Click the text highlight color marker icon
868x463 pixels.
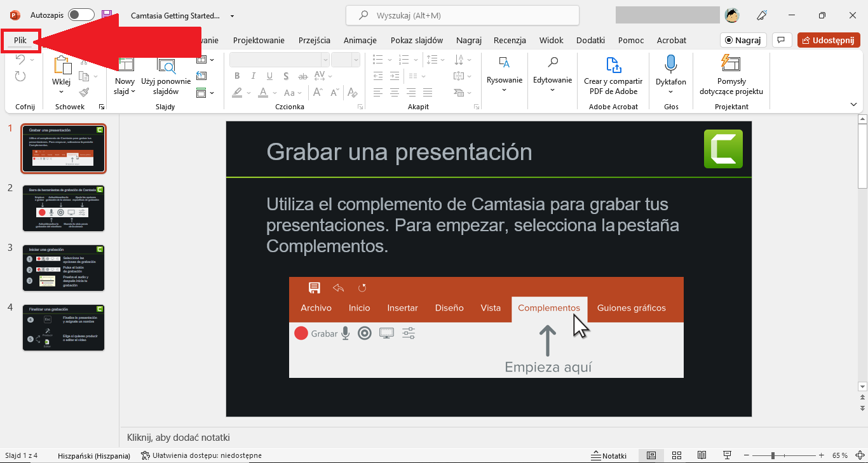pos(237,93)
